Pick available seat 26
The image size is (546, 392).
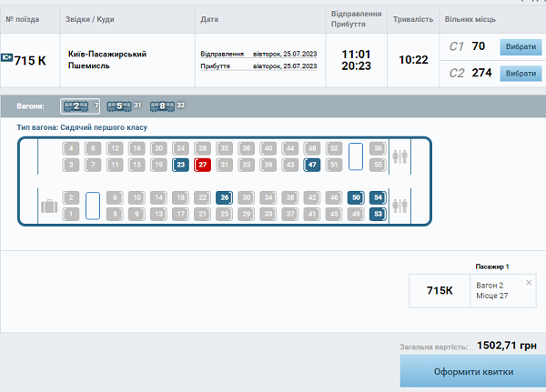pos(225,197)
